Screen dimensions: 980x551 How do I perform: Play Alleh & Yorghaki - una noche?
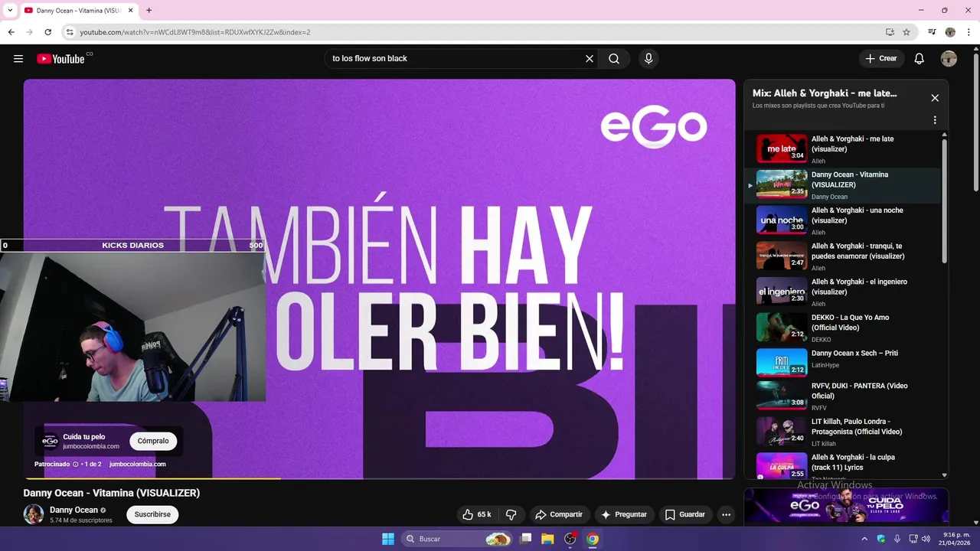point(842,220)
